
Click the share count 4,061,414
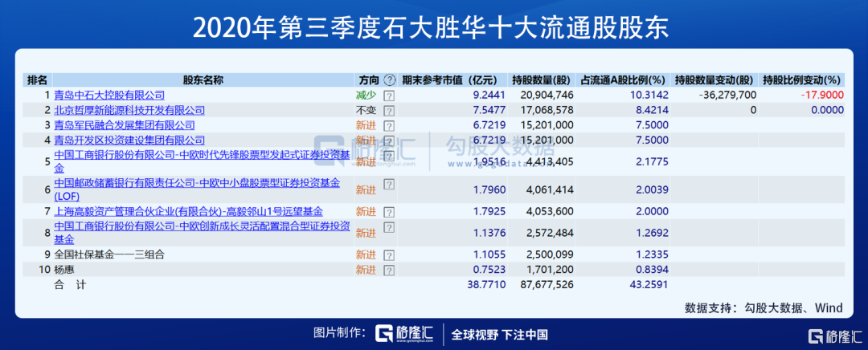coord(550,189)
